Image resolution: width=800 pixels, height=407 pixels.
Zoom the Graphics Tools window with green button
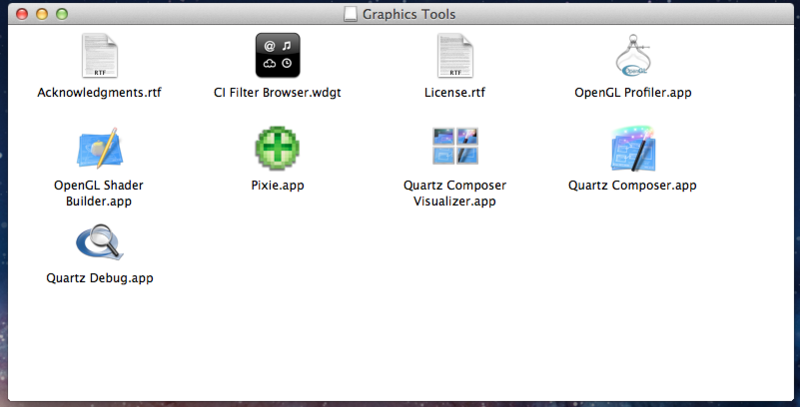pyautogui.click(x=62, y=14)
